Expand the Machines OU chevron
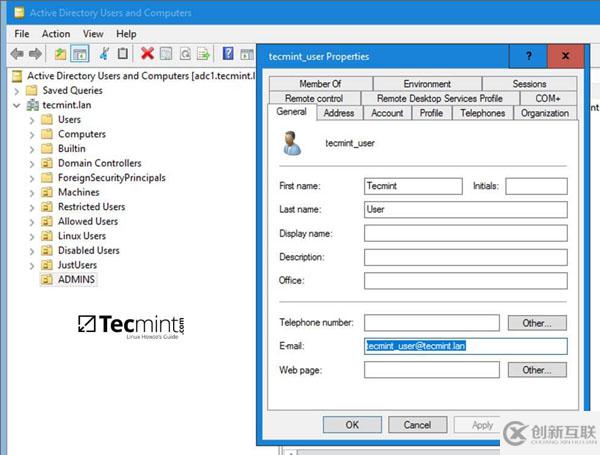 tap(32, 193)
